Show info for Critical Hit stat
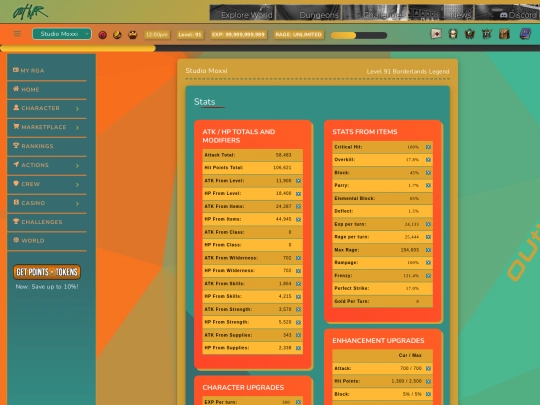 point(428,147)
